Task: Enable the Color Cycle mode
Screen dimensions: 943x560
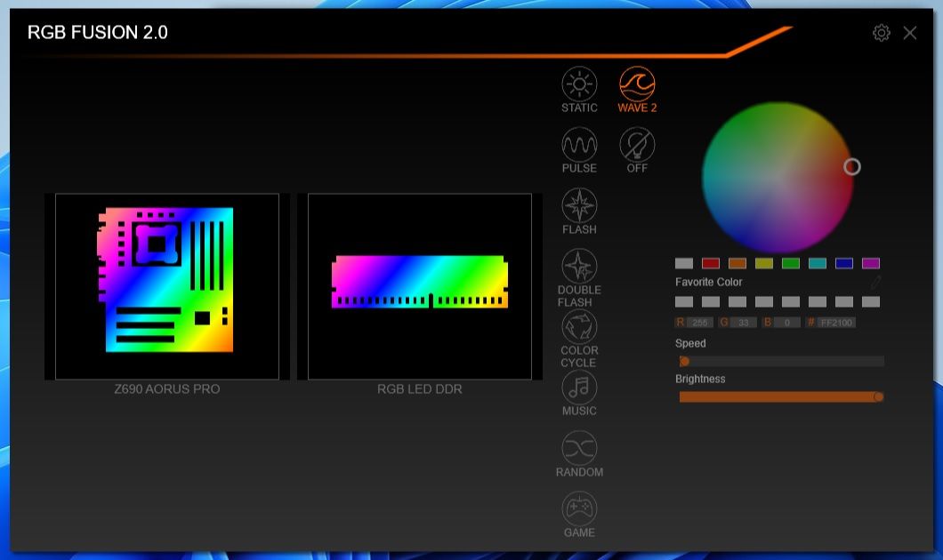Action: click(x=579, y=327)
